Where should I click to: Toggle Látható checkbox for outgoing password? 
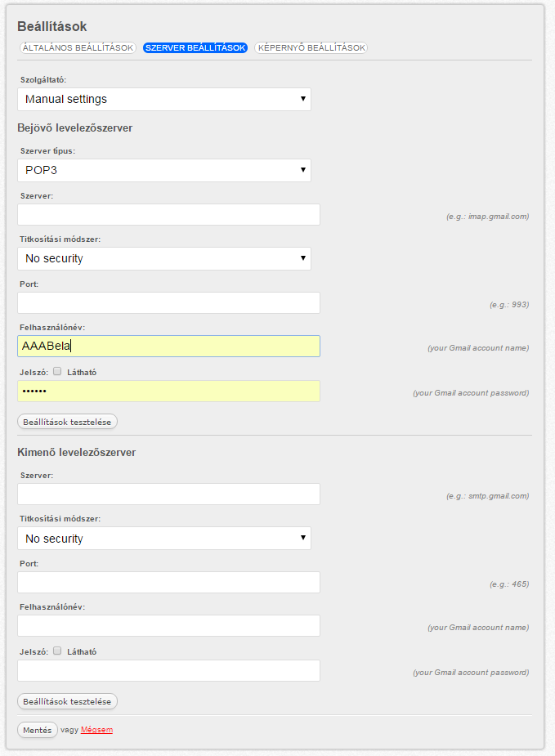[x=57, y=651]
